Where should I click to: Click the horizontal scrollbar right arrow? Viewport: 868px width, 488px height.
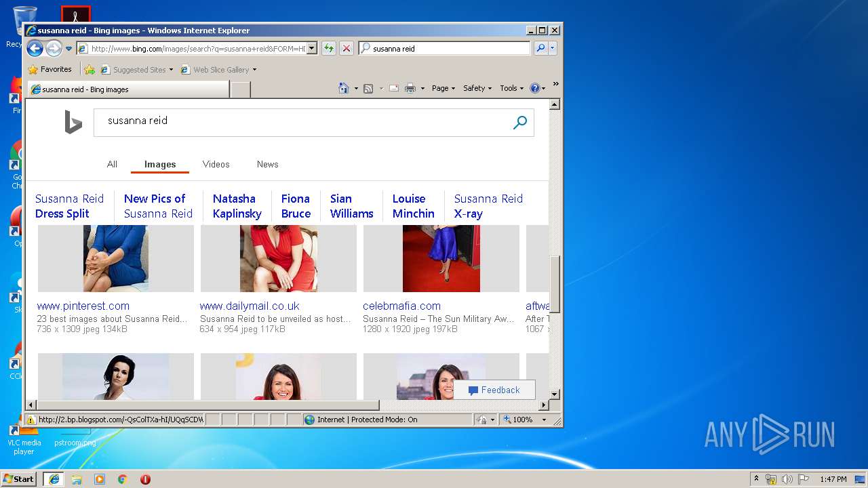pyautogui.click(x=543, y=405)
